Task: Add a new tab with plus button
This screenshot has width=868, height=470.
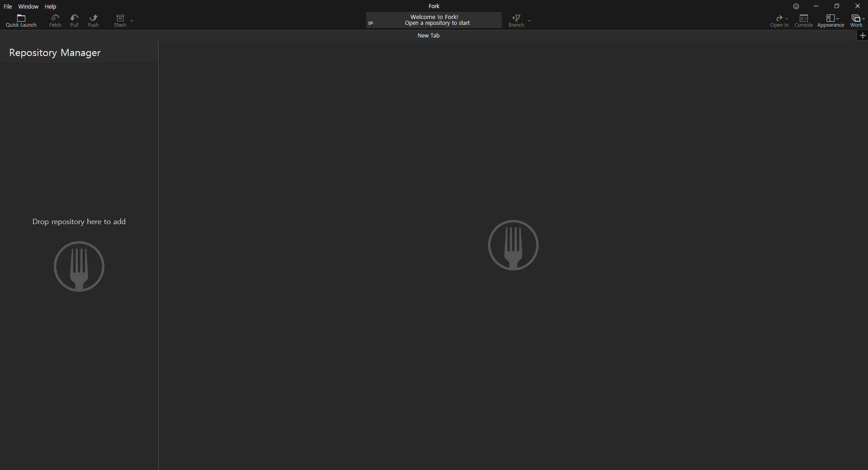Action: tap(863, 36)
